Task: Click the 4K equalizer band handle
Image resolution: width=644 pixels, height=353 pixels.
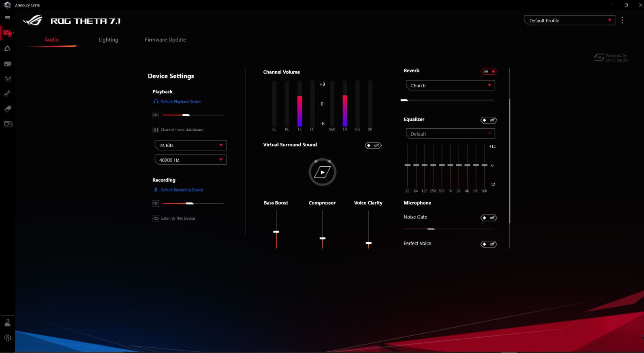Action: (467, 165)
